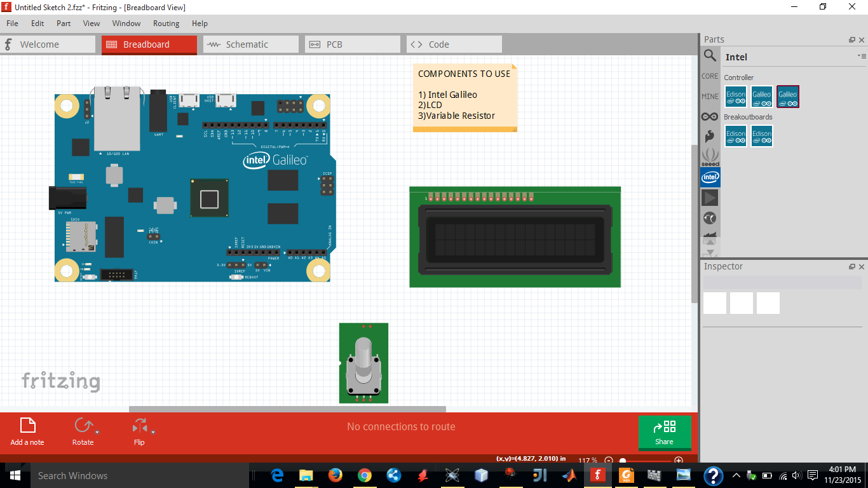The width and height of the screenshot is (868, 488).
Task: Switch to the Breadboard tab
Action: click(x=149, y=44)
